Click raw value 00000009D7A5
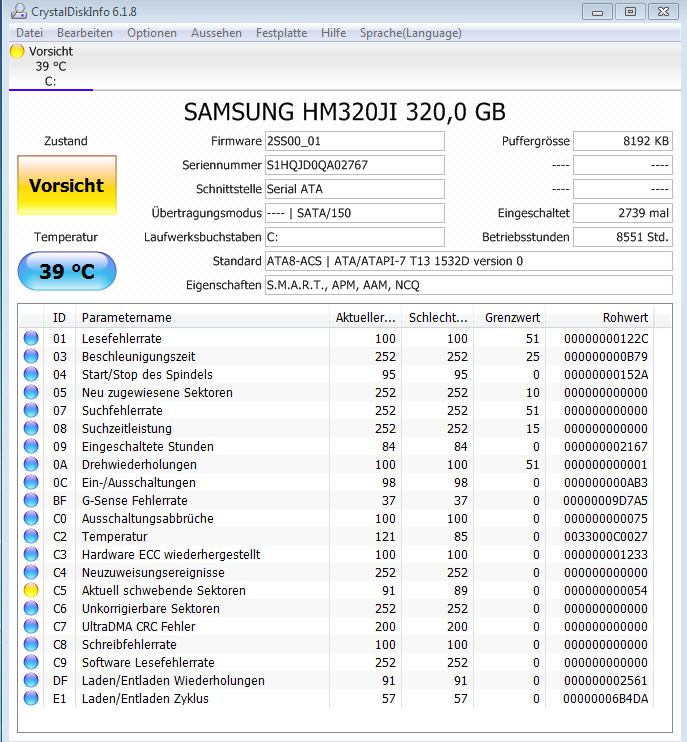This screenshot has height=742, width=687. (606, 501)
